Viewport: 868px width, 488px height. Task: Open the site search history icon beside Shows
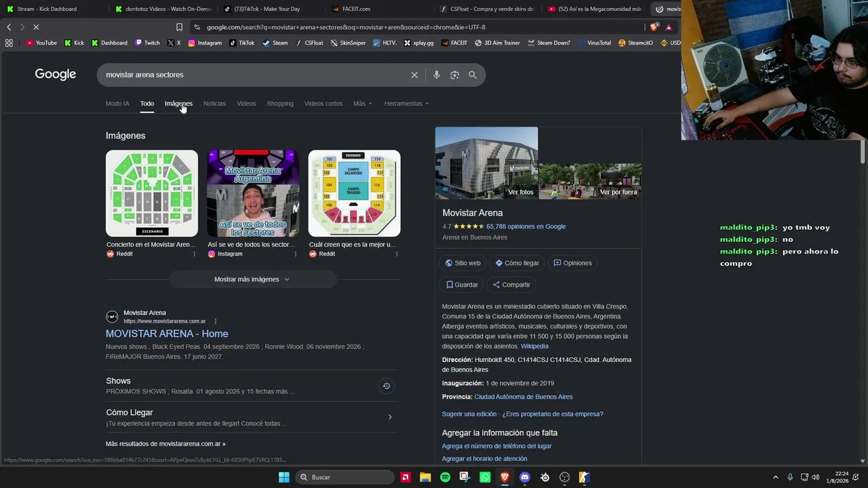(387, 386)
